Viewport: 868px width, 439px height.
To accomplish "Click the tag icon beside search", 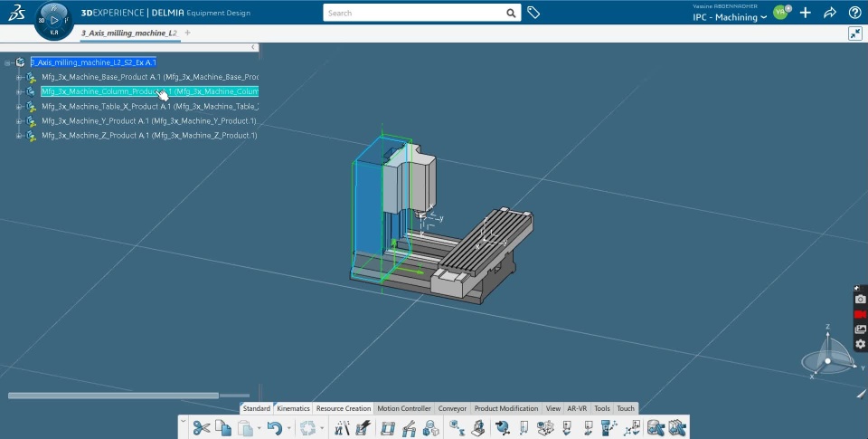I will pyautogui.click(x=533, y=13).
